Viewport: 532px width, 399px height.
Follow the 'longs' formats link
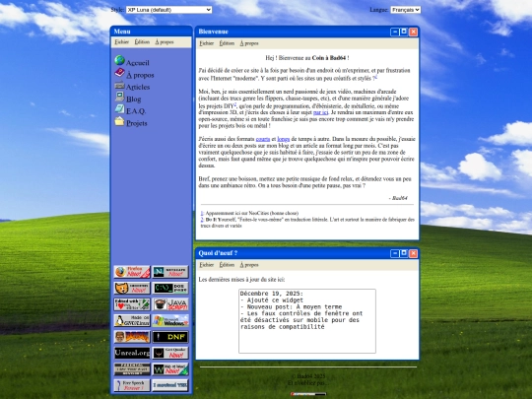[x=284, y=139]
